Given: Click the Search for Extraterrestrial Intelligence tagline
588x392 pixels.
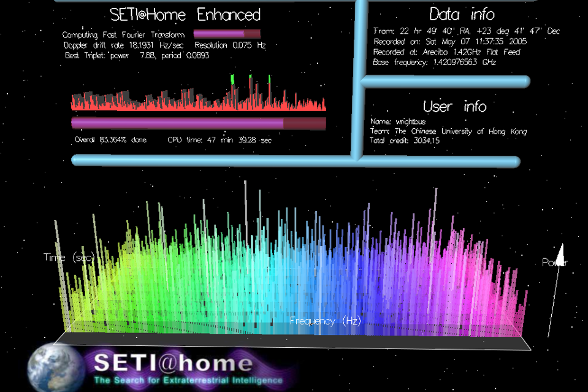Looking at the screenshot, I should 188,380.
